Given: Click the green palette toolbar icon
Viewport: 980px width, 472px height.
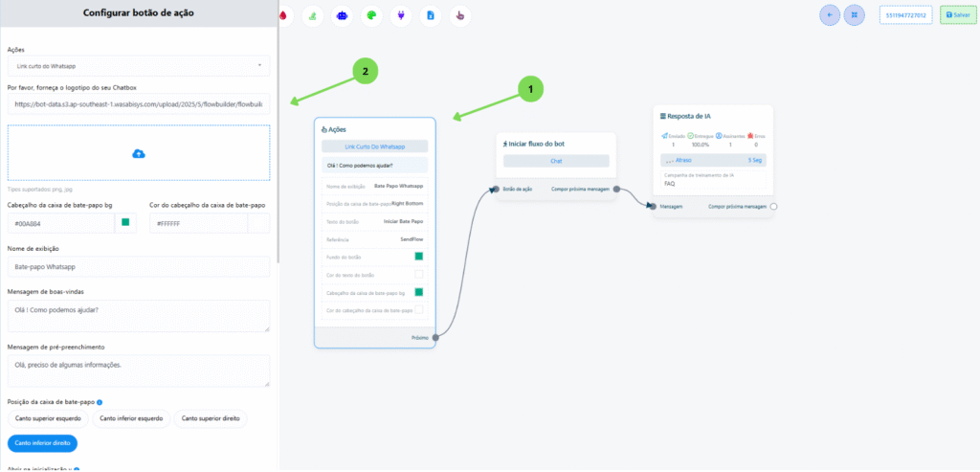Looking at the screenshot, I should pyautogui.click(x=371, y=15).
